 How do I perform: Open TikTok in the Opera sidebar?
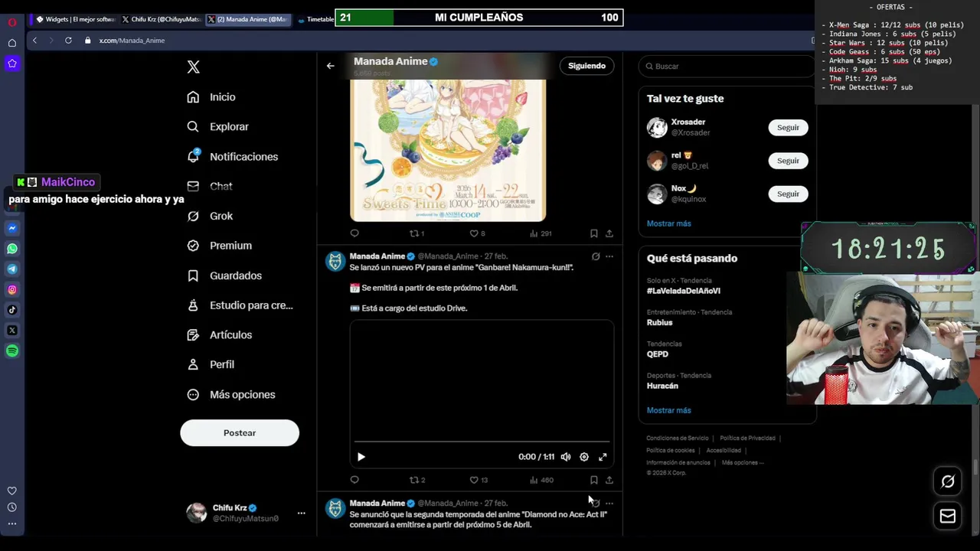coord(12,310)
